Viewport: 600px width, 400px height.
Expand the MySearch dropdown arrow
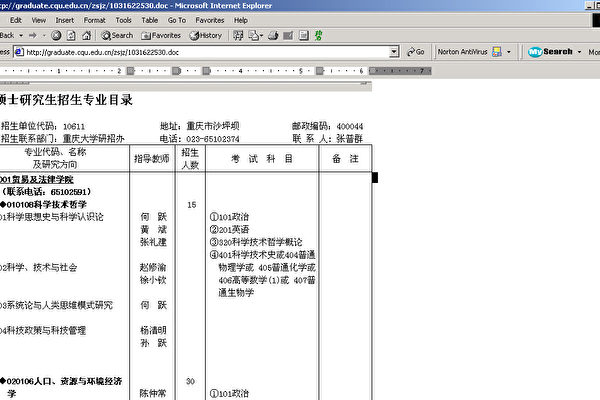tap(581, 51)
